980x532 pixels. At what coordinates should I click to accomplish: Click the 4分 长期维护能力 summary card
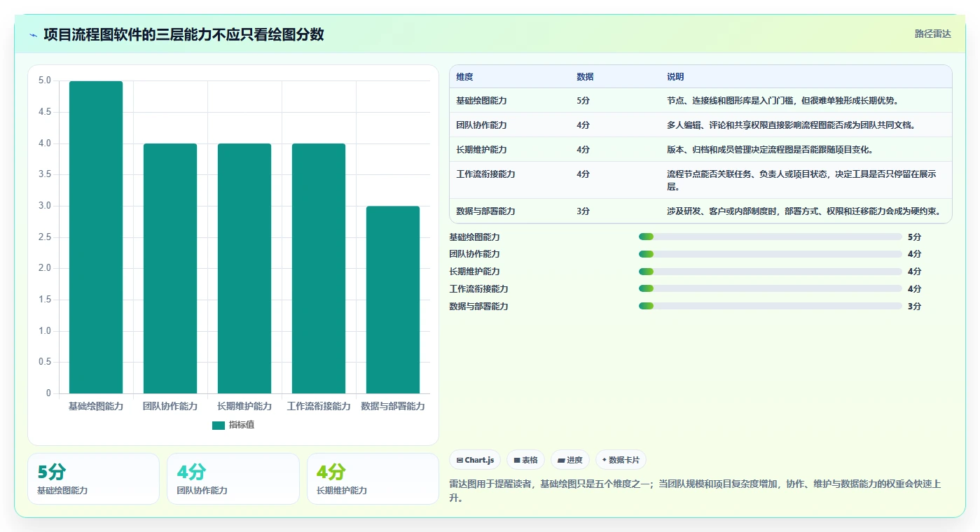pyautogui.click(x=373, y=479)
